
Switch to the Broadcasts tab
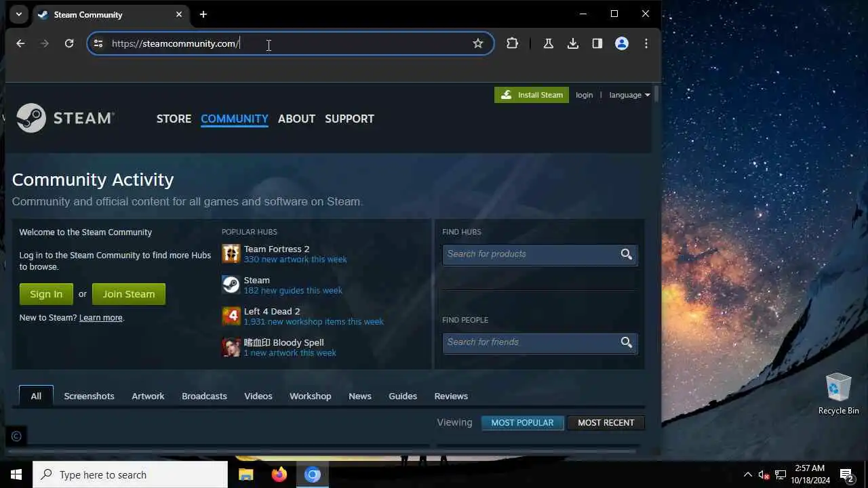pos(204,396)
